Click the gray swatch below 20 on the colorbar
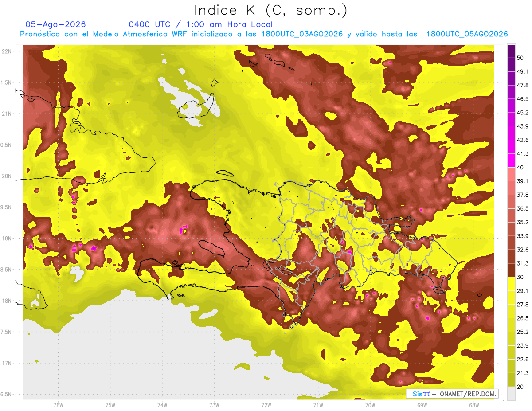This screenshot has height=411, width=532. click(x=512, y=393)
